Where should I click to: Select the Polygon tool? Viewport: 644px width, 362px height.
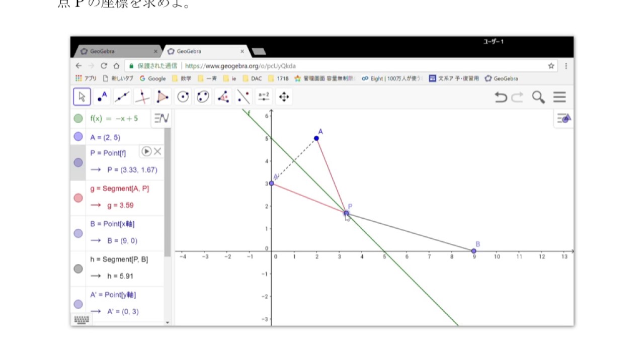163,97
